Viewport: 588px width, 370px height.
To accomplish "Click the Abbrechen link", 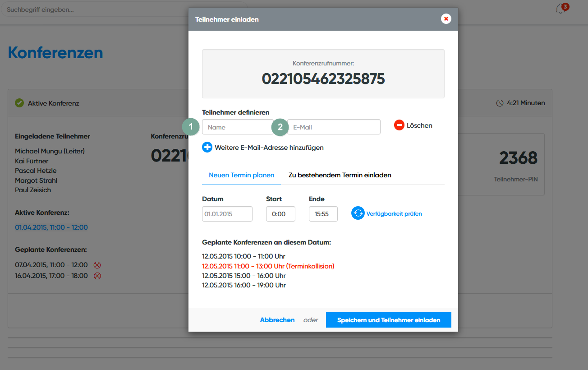I will pyautogui.click(x=277, y=320).
